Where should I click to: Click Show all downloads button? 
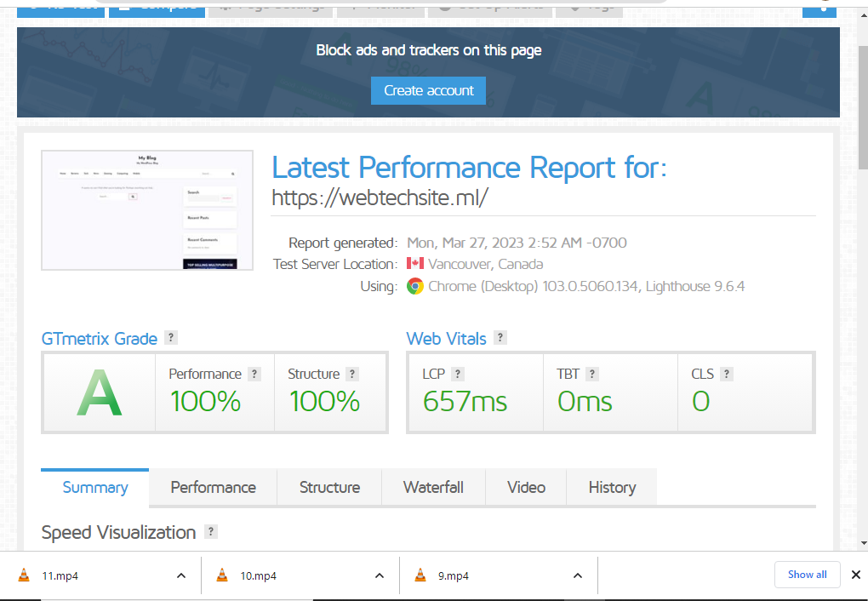(807, 575)
